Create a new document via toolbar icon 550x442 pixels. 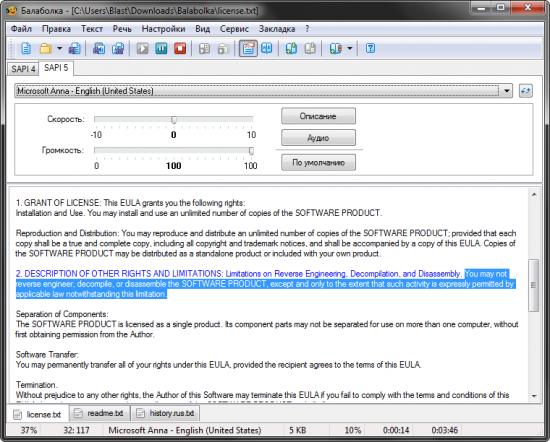click(26, 48)
